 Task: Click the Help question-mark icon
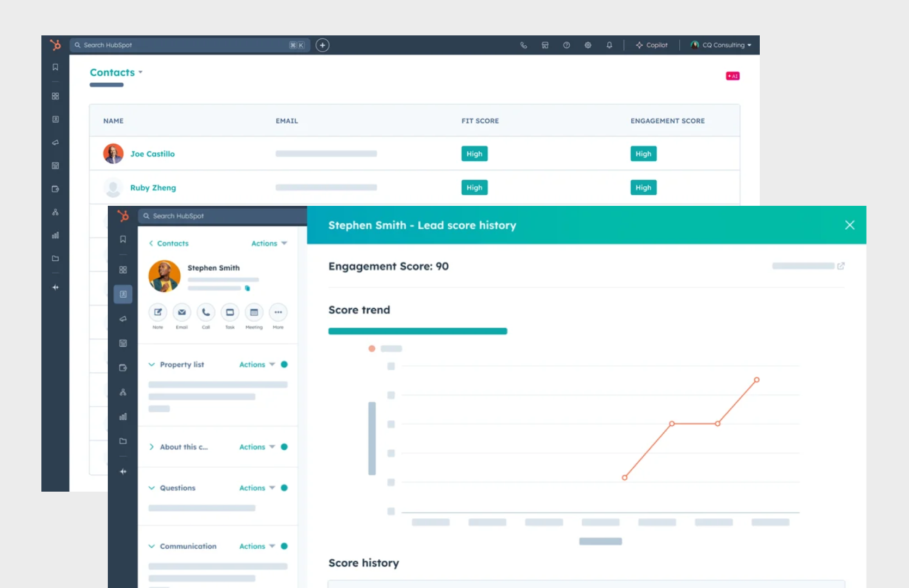click(566, 45)
